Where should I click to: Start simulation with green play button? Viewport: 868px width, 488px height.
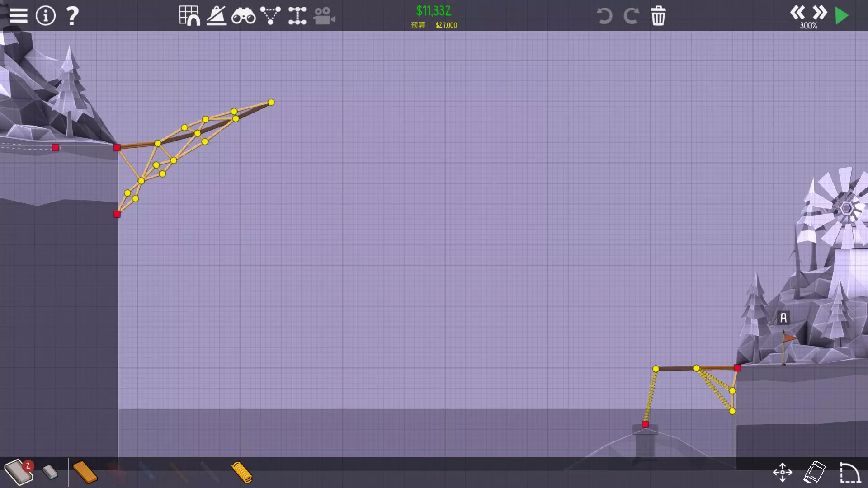(842, 16)
